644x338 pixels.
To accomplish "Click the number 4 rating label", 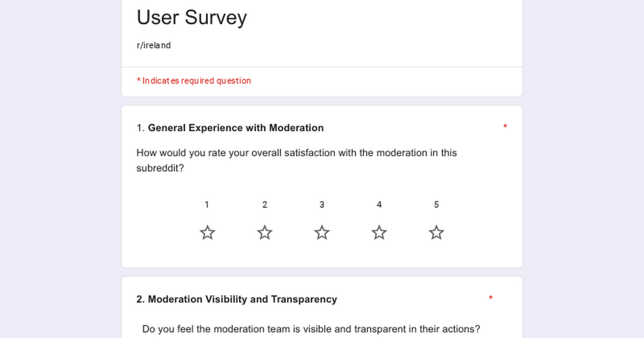I will click(x=379, y=204).
